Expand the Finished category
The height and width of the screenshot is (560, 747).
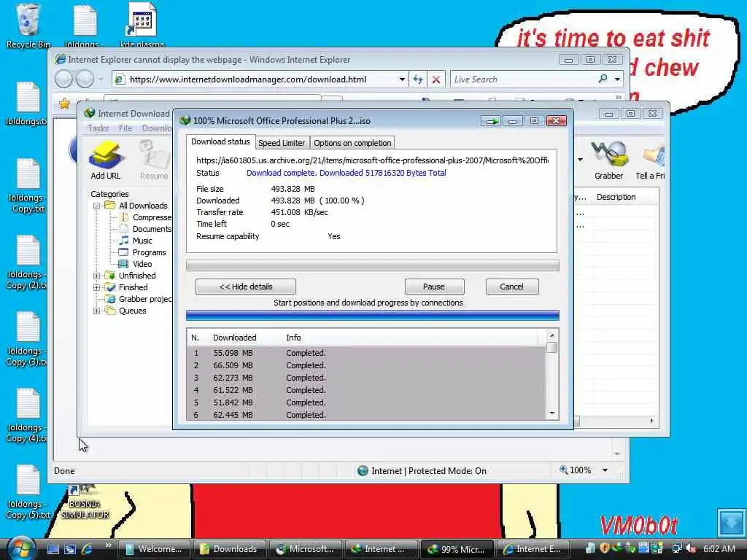(96, 287)
